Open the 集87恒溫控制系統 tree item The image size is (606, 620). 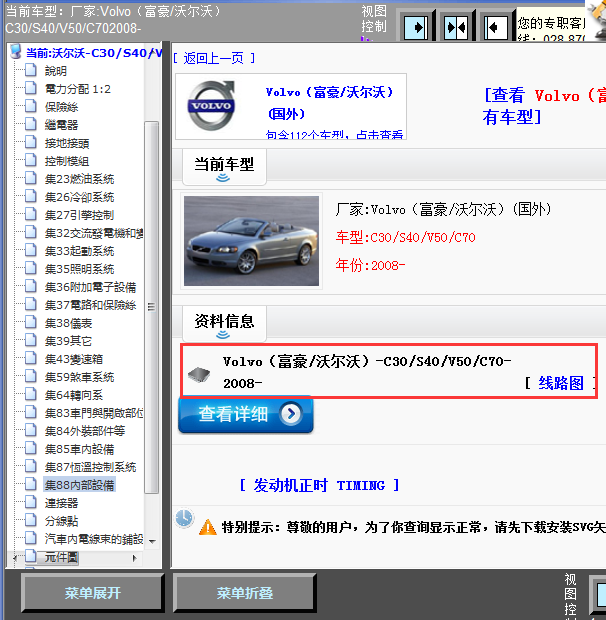[x=90, y=467]
